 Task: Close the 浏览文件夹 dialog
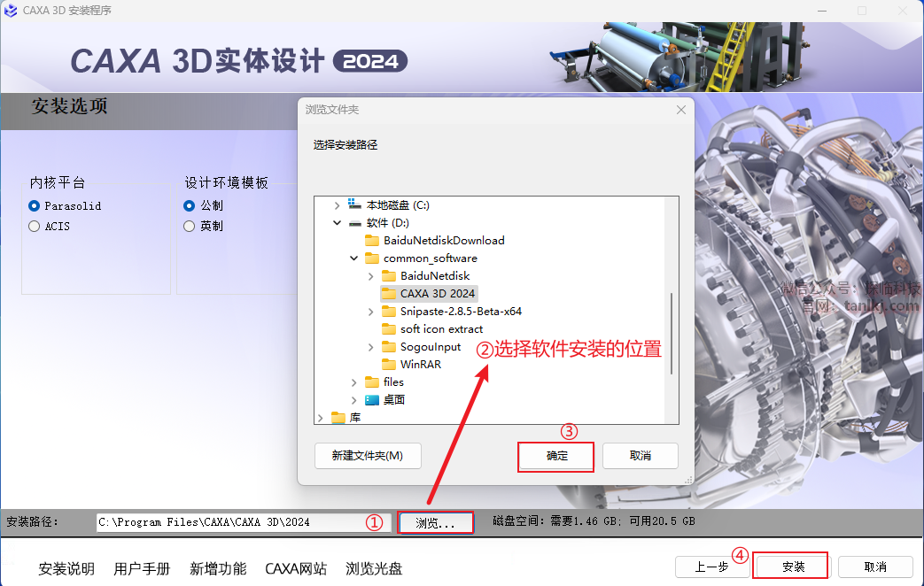click(x=681, y=110)
